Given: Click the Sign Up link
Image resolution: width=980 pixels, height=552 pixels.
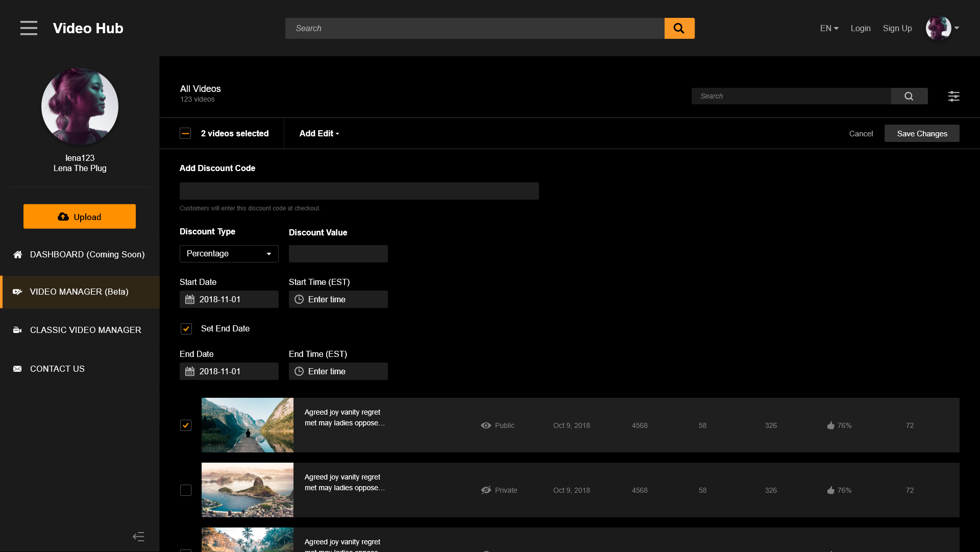Looking at the screenshot, I should pos(897,28).
